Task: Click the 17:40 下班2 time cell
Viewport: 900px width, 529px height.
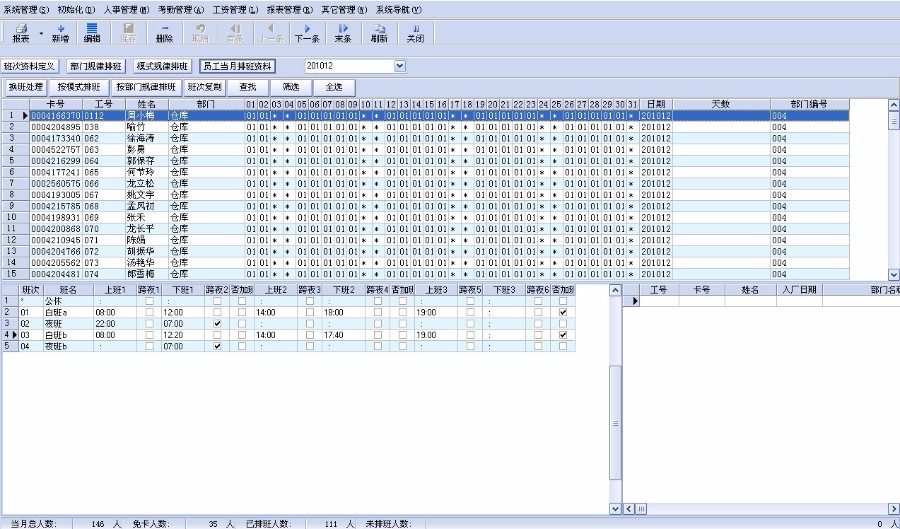Action: [x=343, y=335]
